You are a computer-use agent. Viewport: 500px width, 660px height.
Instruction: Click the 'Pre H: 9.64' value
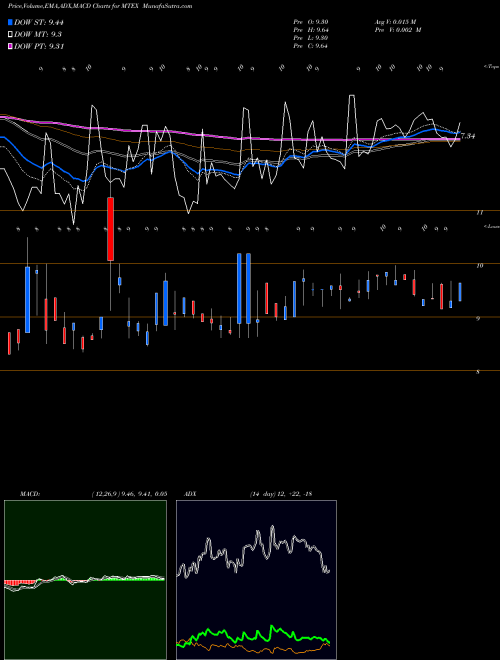311,30
